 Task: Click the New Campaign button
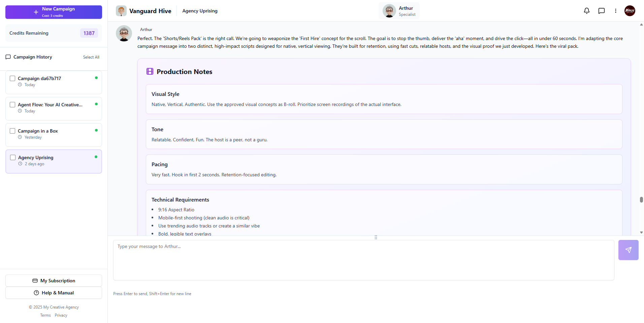pyautogui.click(x=54, y=12)
